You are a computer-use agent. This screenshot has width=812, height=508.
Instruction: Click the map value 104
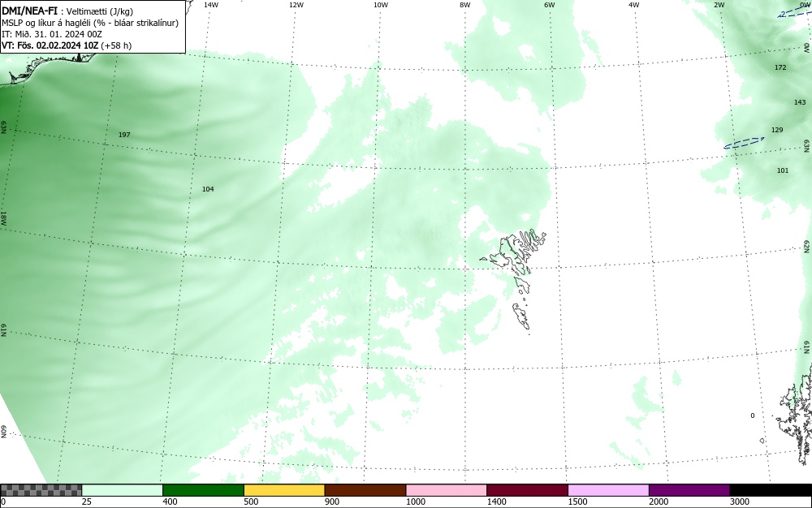208,189
